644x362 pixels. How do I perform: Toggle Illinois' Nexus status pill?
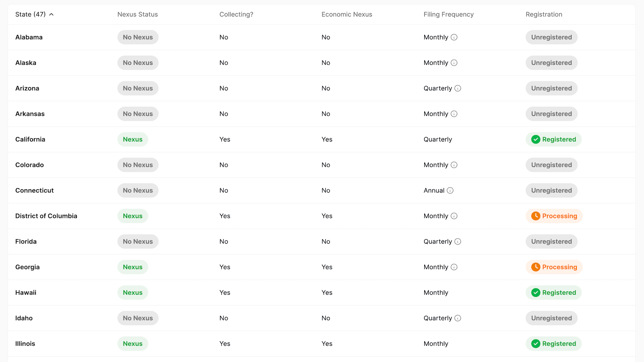(132, 343)
